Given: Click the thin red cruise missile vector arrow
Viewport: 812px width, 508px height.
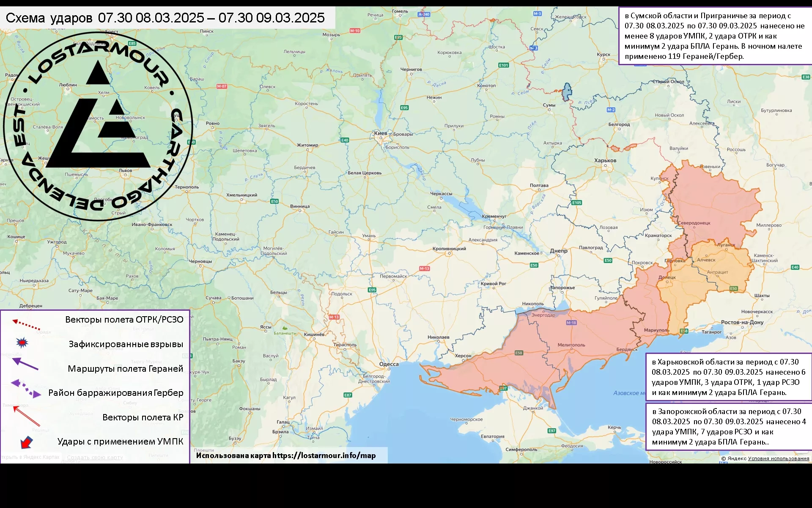Looking at the screenshot, I should coord(26,416).
